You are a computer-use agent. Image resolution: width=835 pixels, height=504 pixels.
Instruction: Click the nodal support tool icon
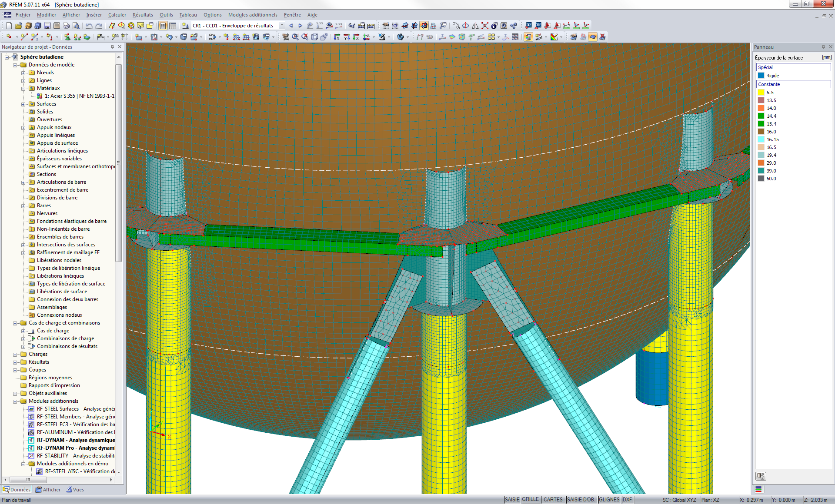[67, 37]
